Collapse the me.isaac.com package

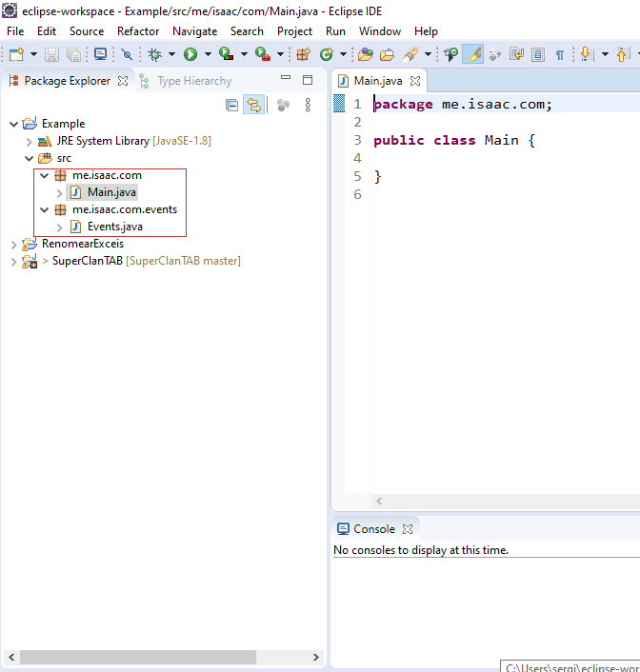pos(44,175)
